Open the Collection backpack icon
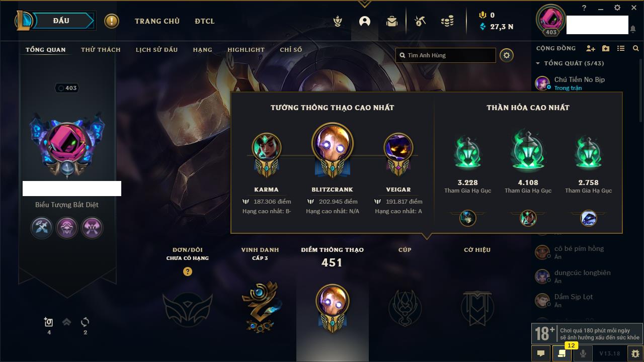This screenshot has height=362, width=644. point(392,21)
